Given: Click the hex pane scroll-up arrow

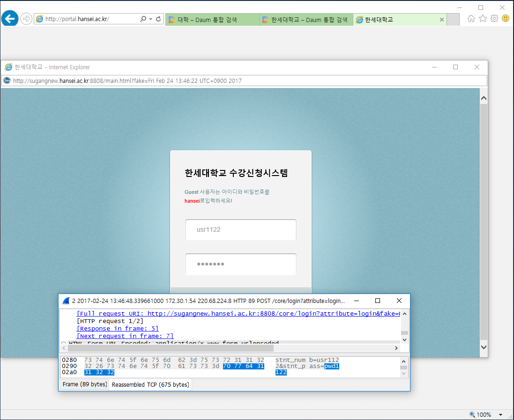Looking at the screenshot, I should (x=403, y=361).
